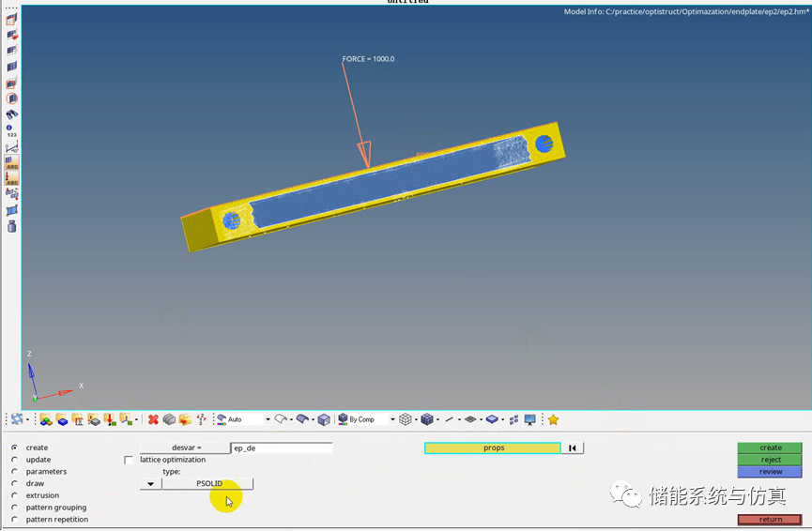Viewport: 812px width, 531px height.
Task: Toggle element handle ABC display icon
Action: pyautogui.click(x=11, y=162)
